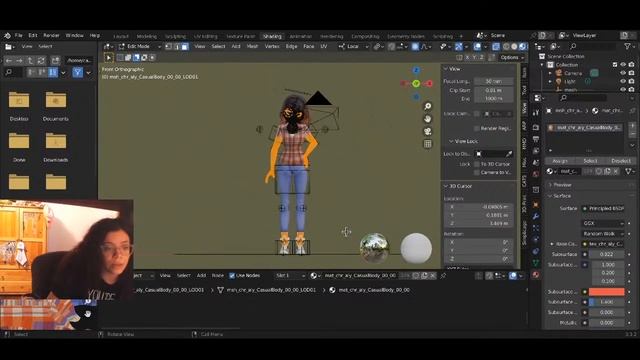Toggle the viewport overlays button
Screen dimensions: 640x360
click(x=477, y=47)
